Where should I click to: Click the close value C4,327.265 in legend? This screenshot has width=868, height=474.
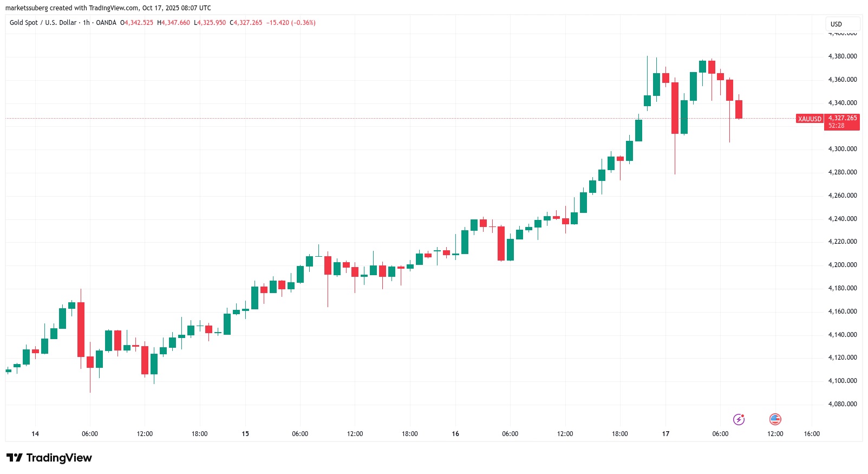(x=246, y=23)
